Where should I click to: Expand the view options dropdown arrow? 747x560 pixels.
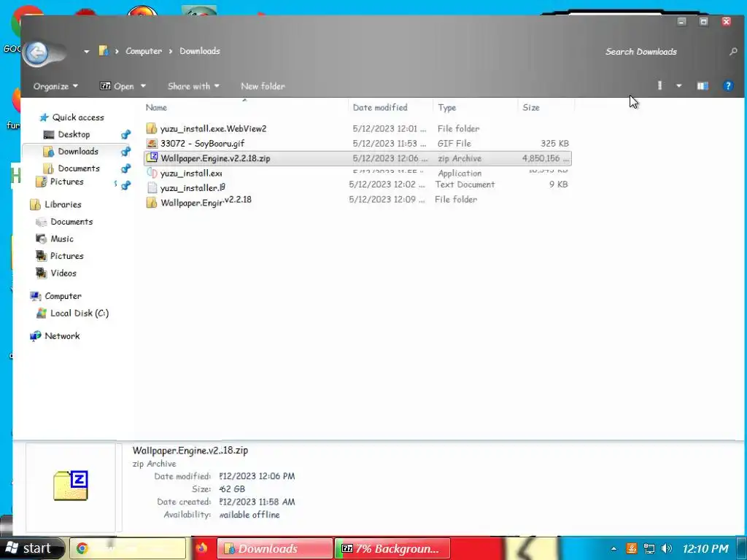click(x=679, y=86)
